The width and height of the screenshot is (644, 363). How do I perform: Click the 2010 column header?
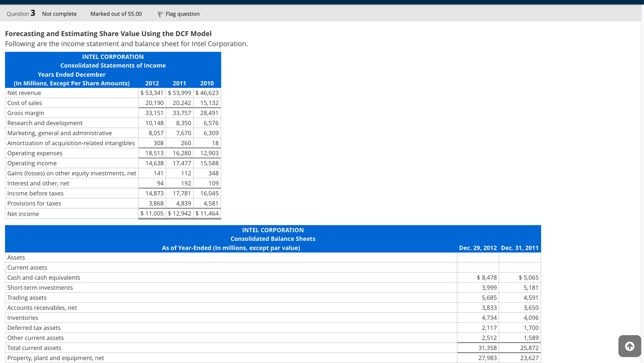point(207,83)
